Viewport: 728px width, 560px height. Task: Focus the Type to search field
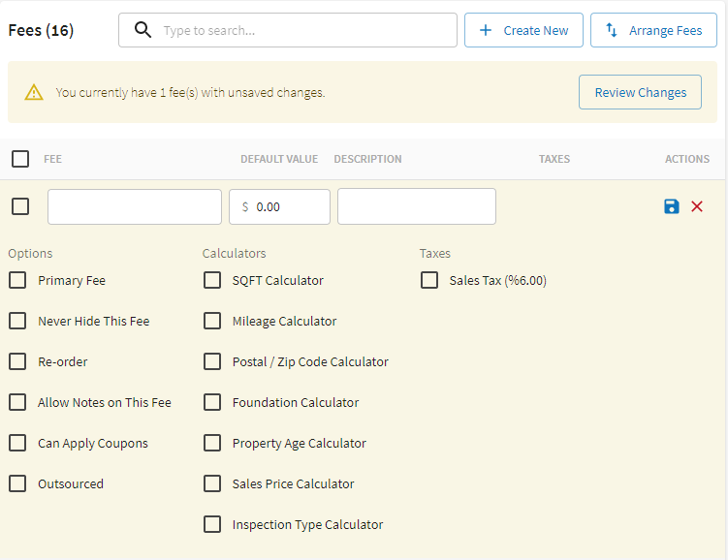305,30
